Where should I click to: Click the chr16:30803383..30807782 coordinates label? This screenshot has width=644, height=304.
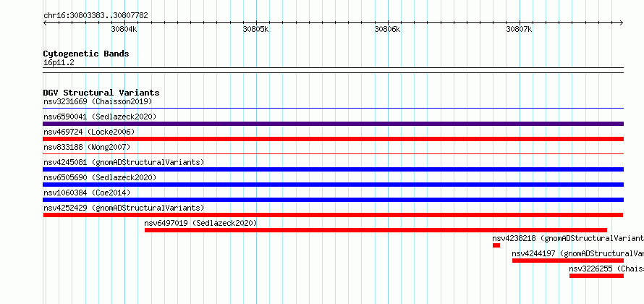[x=96, y=16]
